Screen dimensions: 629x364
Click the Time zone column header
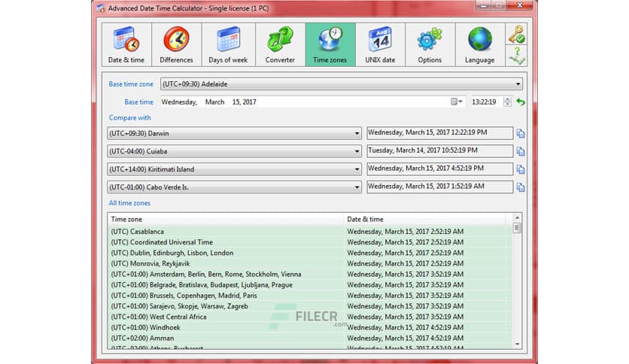[226, 220]
